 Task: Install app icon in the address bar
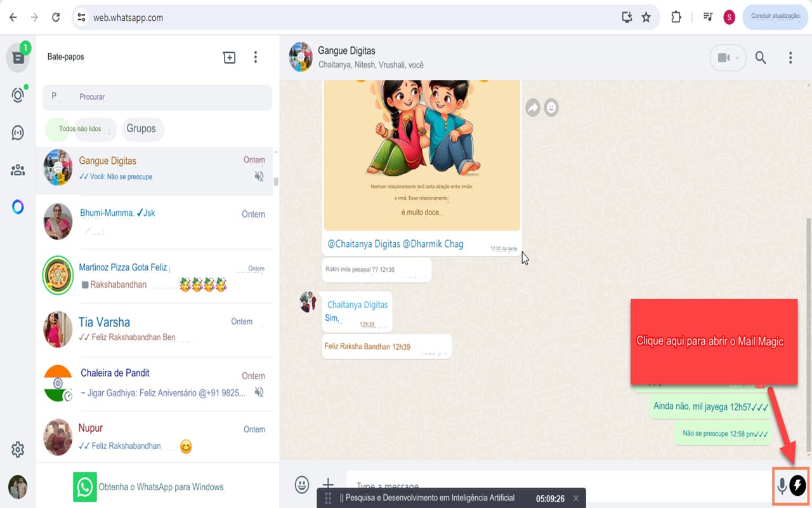point(627,18)
